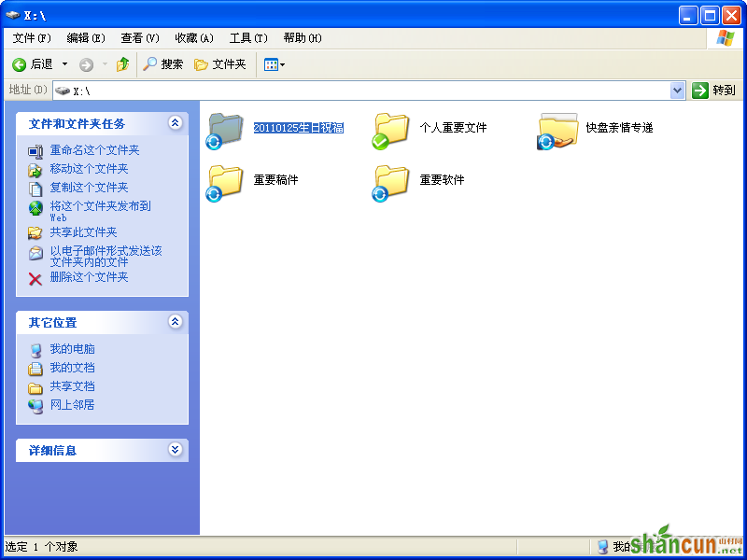Click 共享此文件夹 link
Image resolution: width=747 pixels, height=560 pixels.
[83, 231]
